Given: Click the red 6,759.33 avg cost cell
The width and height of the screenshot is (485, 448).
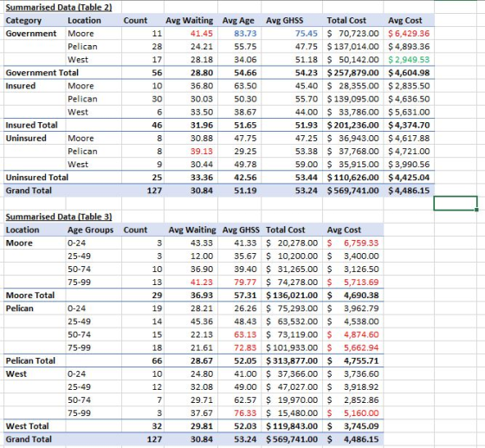Looking at the screenshot, I should (361, 243).
